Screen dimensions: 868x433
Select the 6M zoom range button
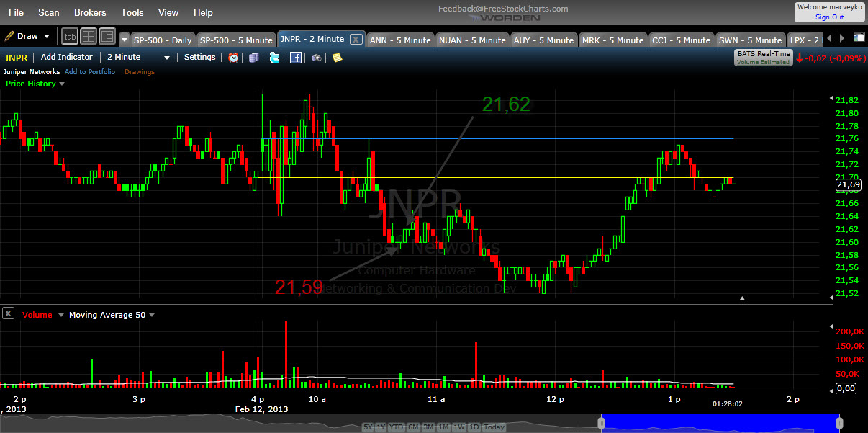413,427
